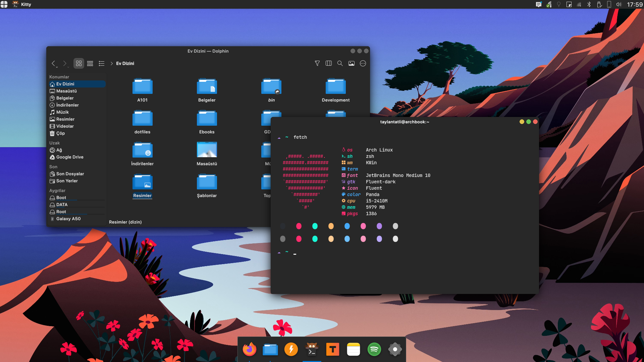This screenshot has height=362, width=644.
Task: Switch Dolphin to compact view mode
Action: pos(90,63)
